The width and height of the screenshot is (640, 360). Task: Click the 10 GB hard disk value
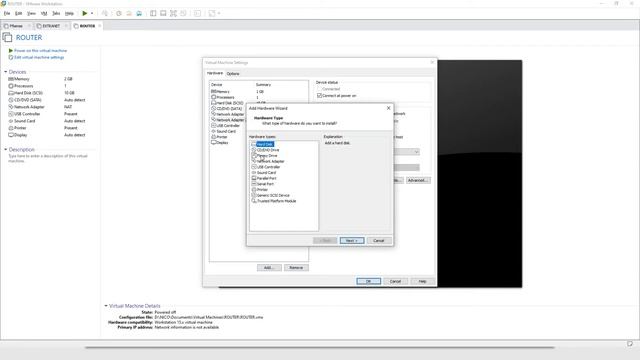69,93
